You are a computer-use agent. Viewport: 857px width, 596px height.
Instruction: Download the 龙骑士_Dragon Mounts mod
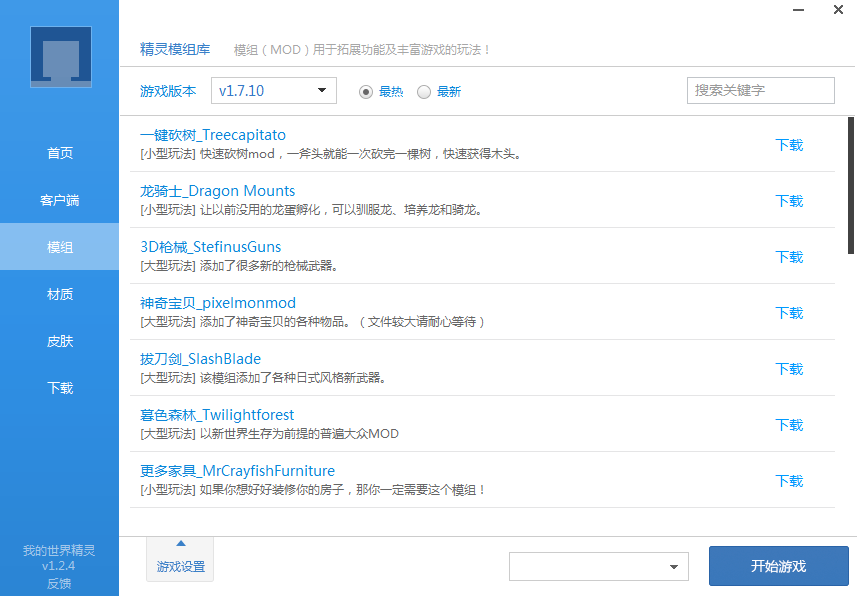pos(789,201)
